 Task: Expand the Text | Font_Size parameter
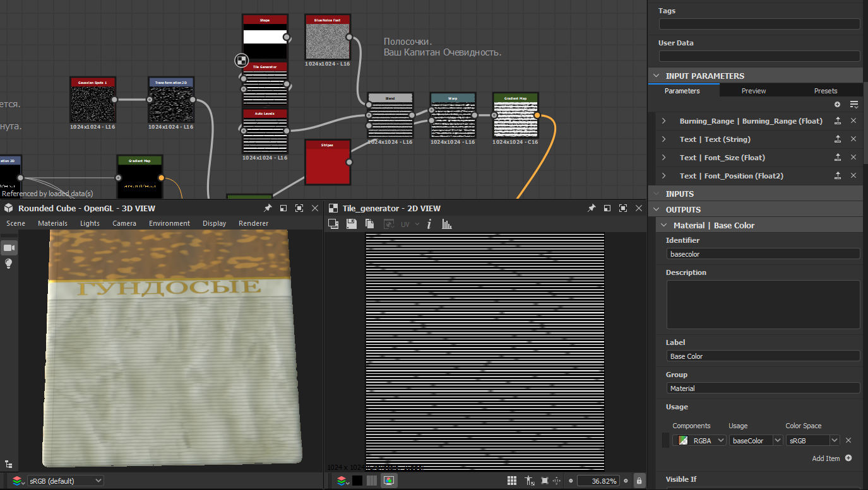click(663, 158)
